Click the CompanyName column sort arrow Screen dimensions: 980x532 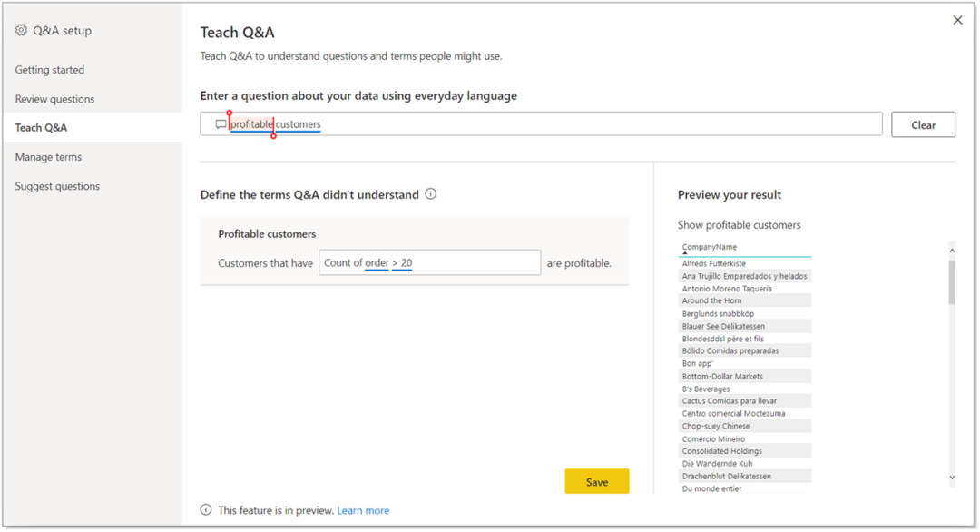tap(685, 253)
